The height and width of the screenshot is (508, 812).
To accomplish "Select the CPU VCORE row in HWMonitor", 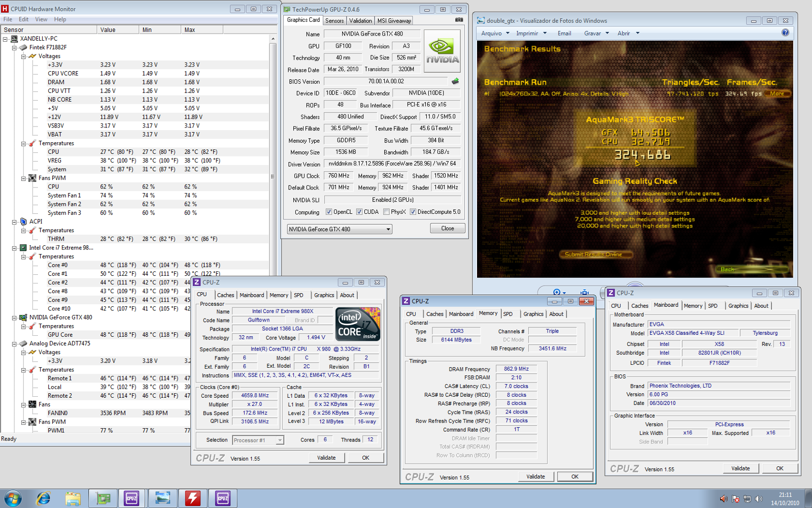I will pos(136,74).
